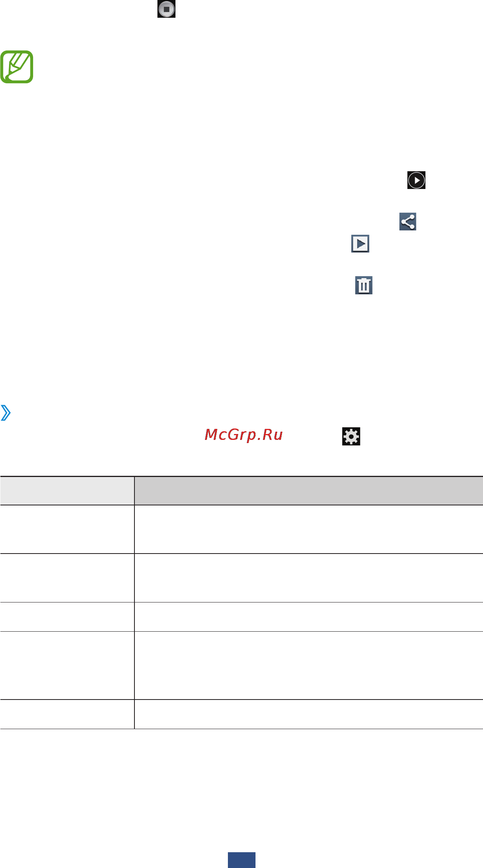Click the trash can delete icon

pos(364,285)
